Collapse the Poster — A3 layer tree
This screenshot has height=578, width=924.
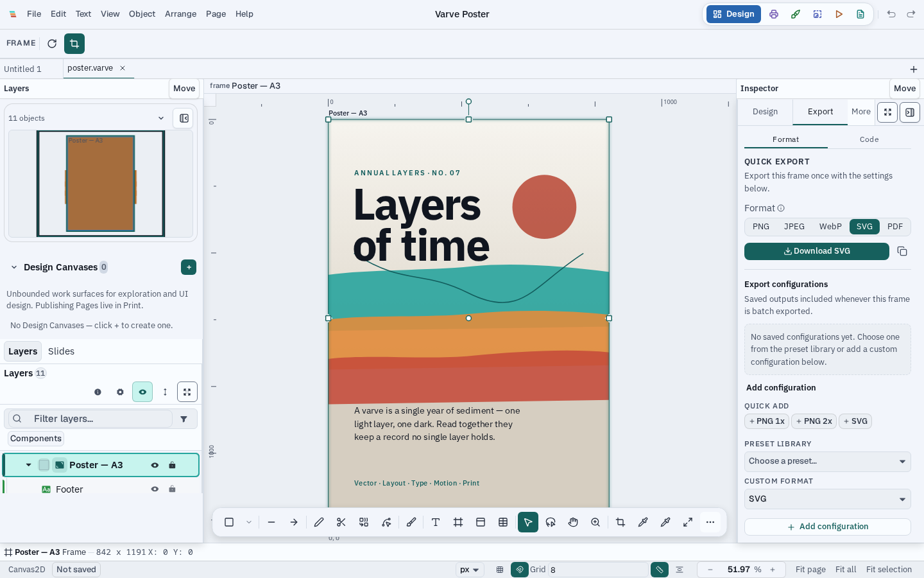click(x=28, y=465)
